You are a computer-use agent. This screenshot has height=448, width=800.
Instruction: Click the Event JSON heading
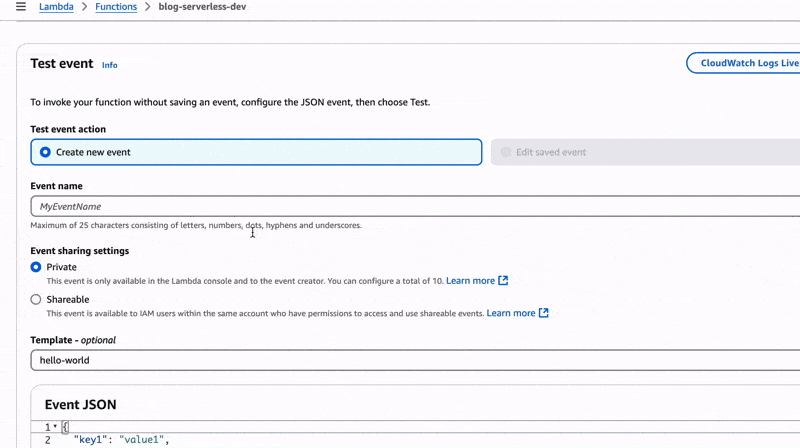point(81,405)
